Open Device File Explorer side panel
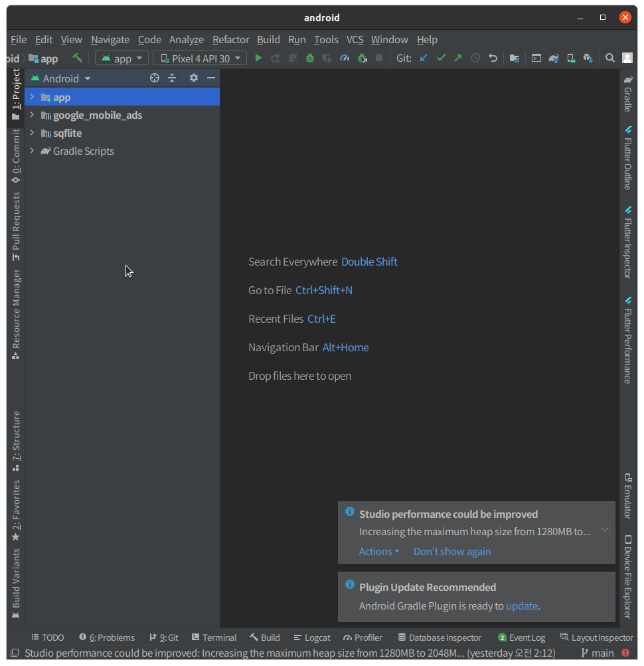Viewport: 644px width, 666px height. (x=628, y=576)
